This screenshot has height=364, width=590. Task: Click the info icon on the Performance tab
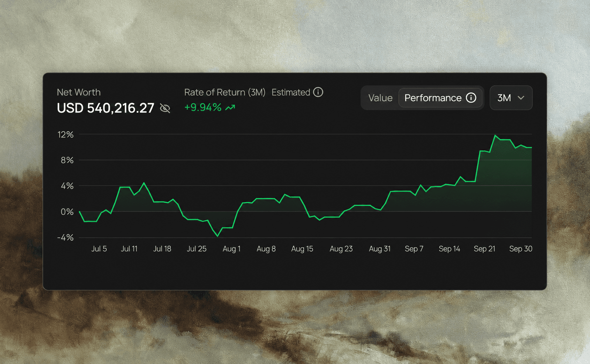tap(471, 98)
